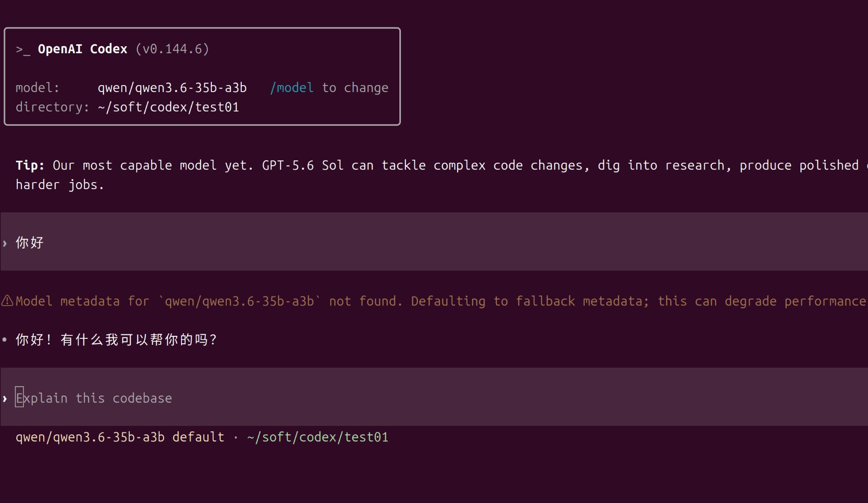This screenshot has height=503, width=868.
Task: Click the Tip: bold label
Action: [x=30, y=165]
